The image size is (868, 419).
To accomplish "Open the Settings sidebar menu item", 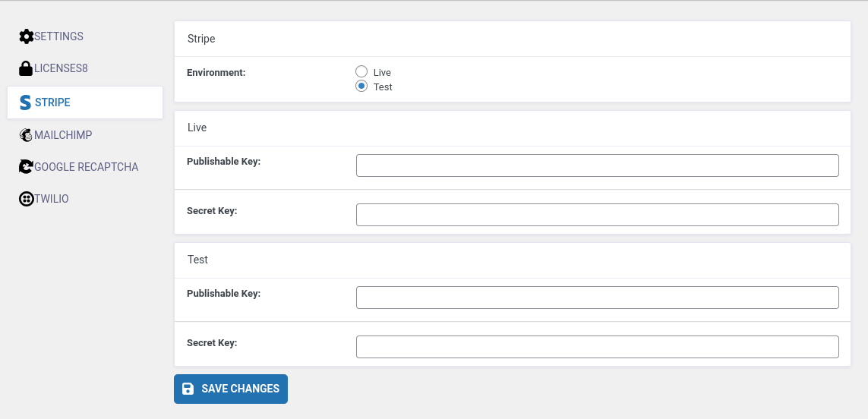I will pos(58,36).
